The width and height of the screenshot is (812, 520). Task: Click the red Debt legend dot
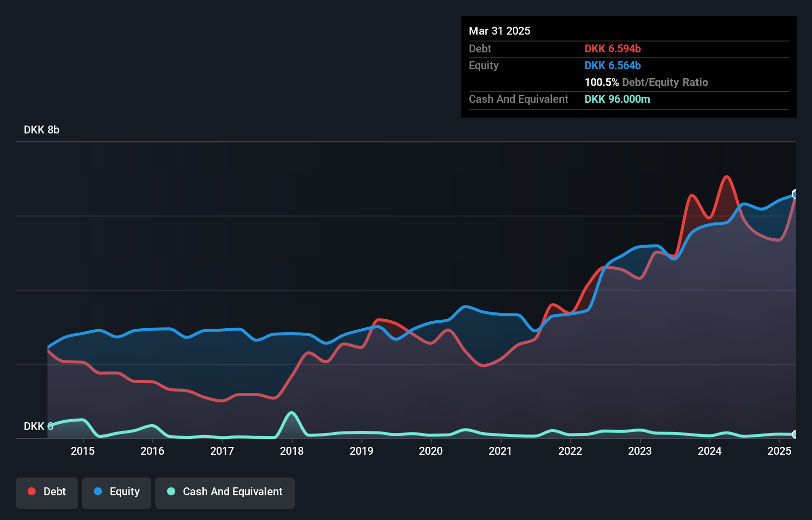[32, 491]
